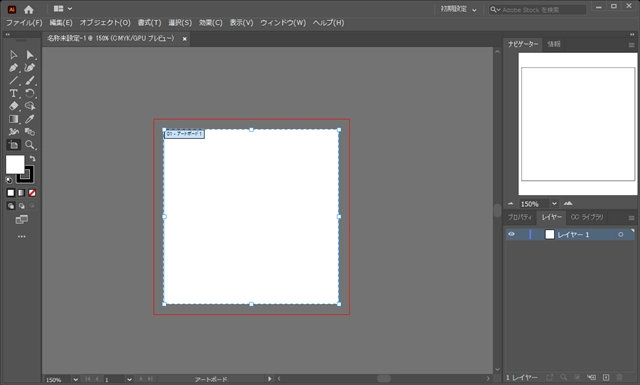The image size is (640, 385).
Task: Click the Delete Selection trash icon
Action: (x=620, y=378)
